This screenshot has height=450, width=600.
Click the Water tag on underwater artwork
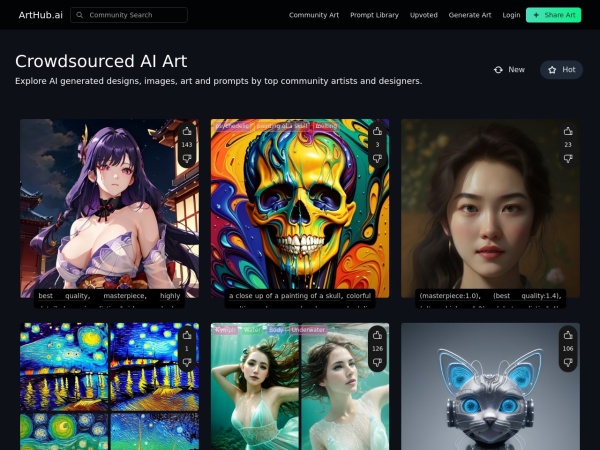coord(252,329)
